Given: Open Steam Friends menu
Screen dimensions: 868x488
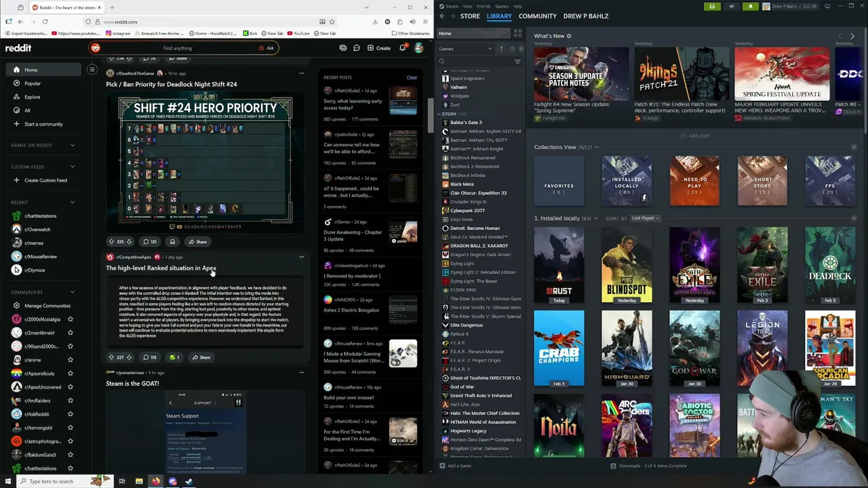Looking at the screenshot, I should pos(484,6).
